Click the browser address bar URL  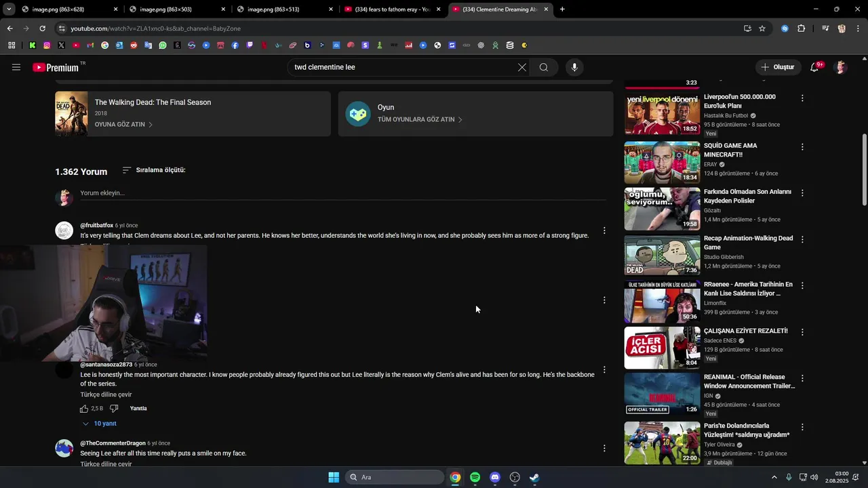tap(156, 28)
